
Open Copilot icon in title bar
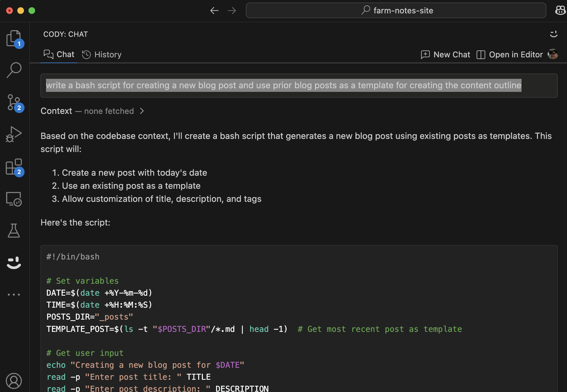(x=560, y=11)
